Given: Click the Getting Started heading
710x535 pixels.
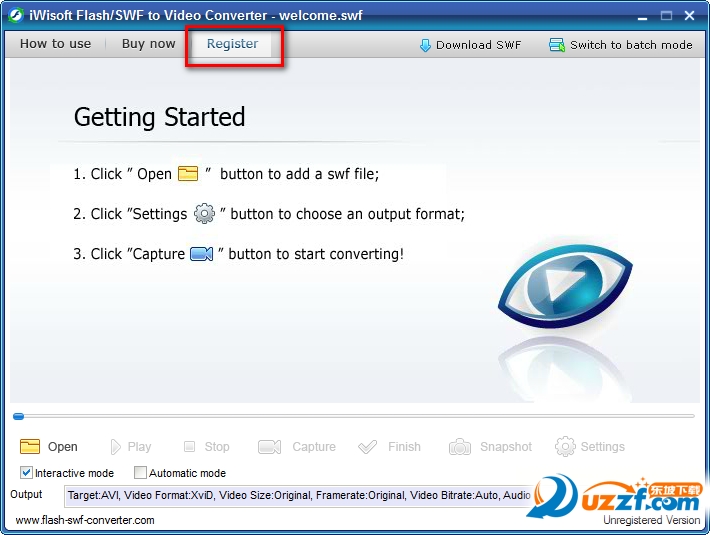Looking at the screenshot, I should click(x=159, y=117).
